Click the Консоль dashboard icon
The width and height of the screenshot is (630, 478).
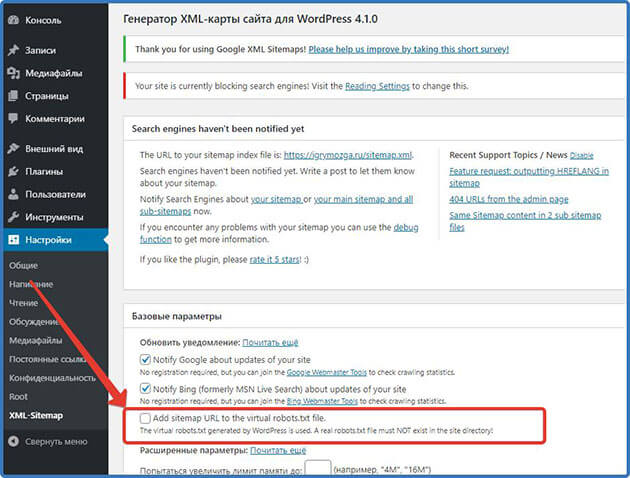point(13,20)
